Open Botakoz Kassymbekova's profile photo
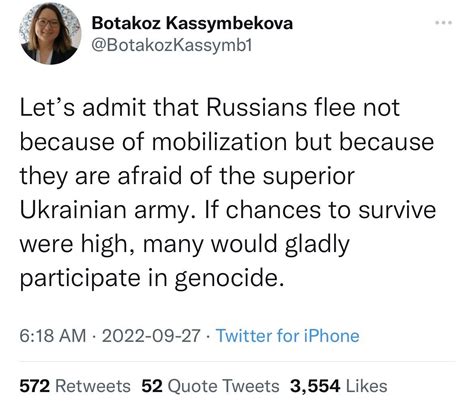The height and width of the screenshot is (405, 474). tap(50, 33)
